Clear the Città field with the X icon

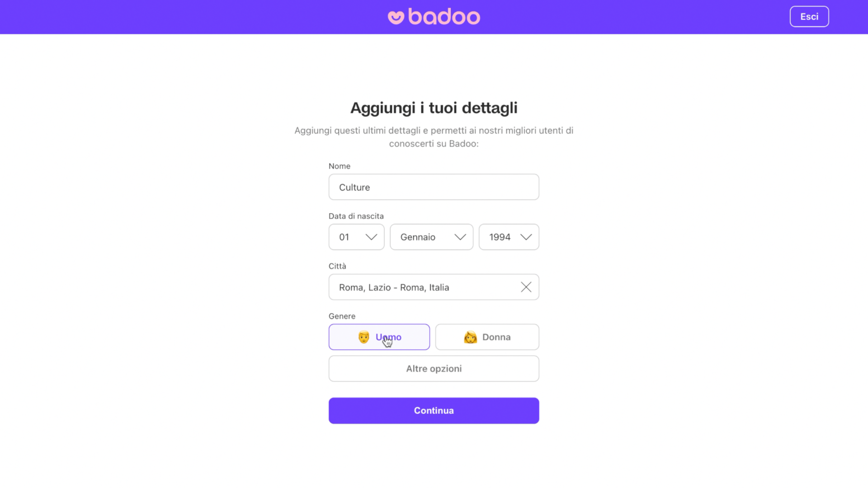point(526,287)
